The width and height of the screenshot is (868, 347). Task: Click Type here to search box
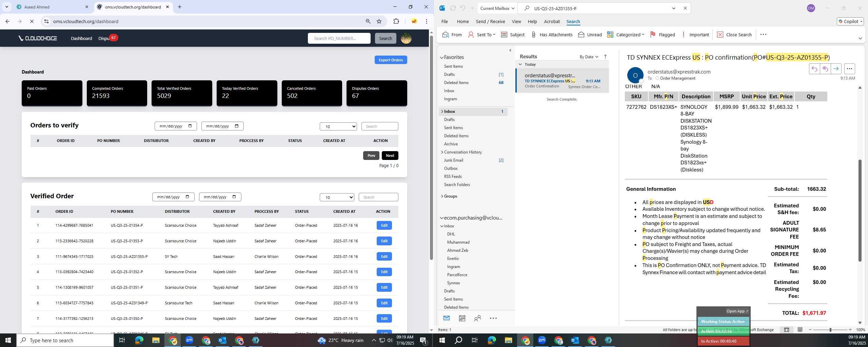pos(65,340)
